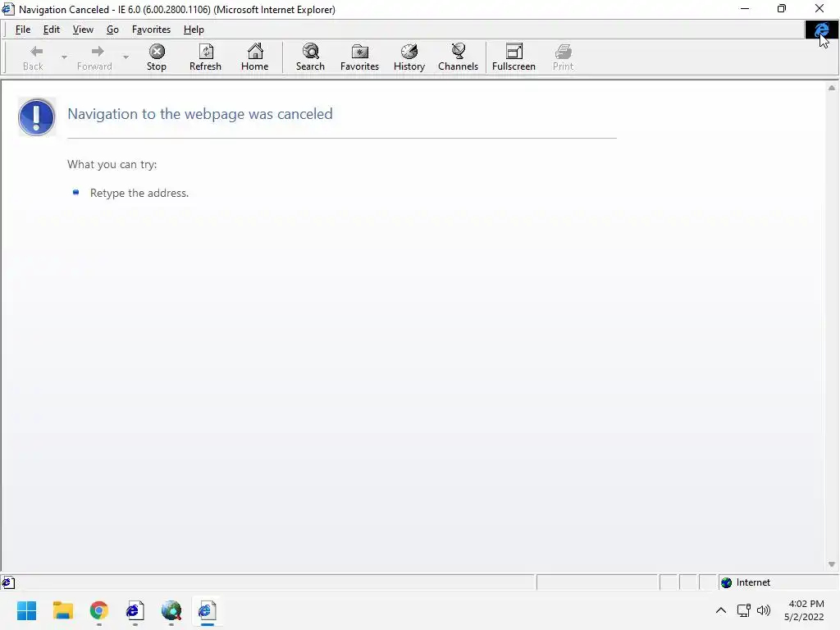The width and height of the screenshot is (840, 630).
Task: Restore down the Internet Explorer window
Action: coord(782,8)
